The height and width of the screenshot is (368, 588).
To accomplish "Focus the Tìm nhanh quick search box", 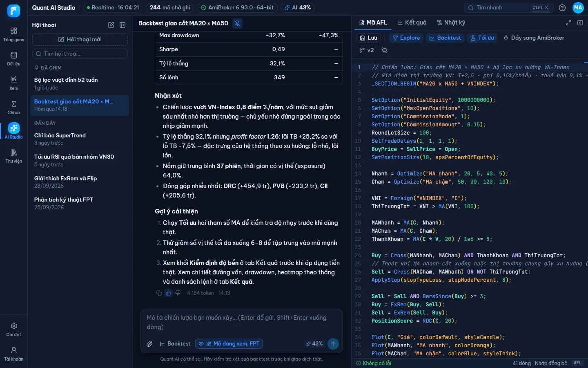I will point(508,8).
